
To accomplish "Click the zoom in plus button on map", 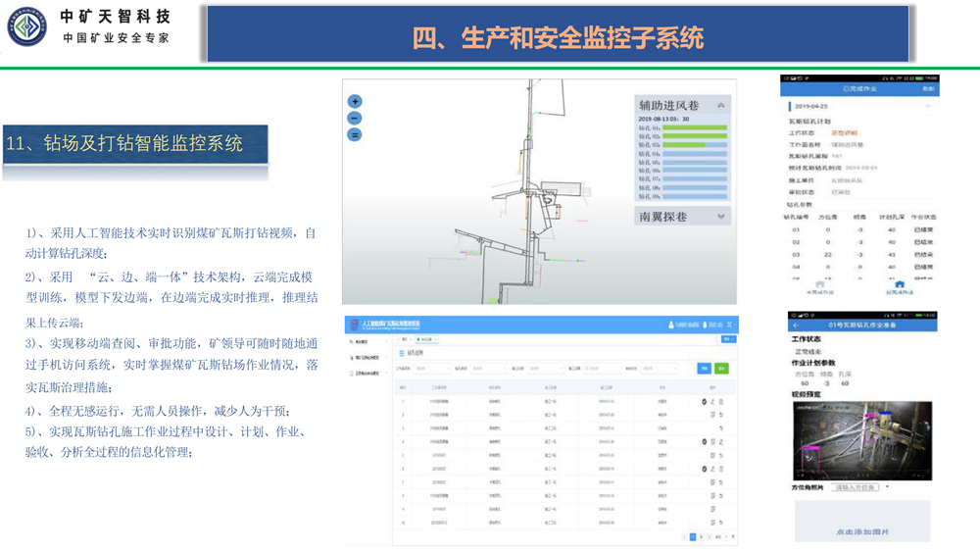I will point(355,101).
